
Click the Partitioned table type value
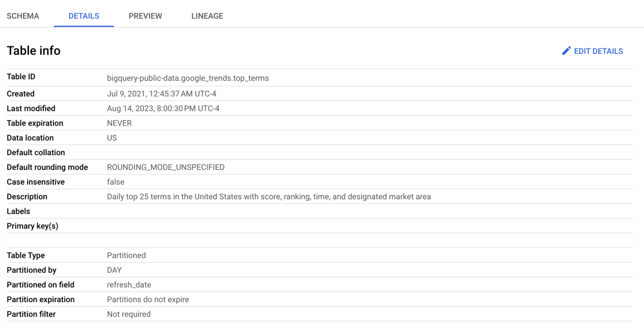tap(126, 255)
